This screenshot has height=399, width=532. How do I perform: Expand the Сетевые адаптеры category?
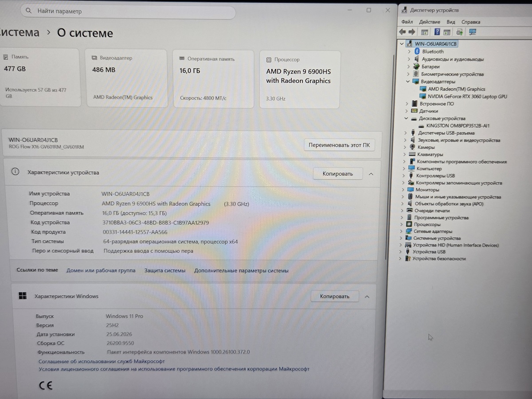[x=403, y=231]
